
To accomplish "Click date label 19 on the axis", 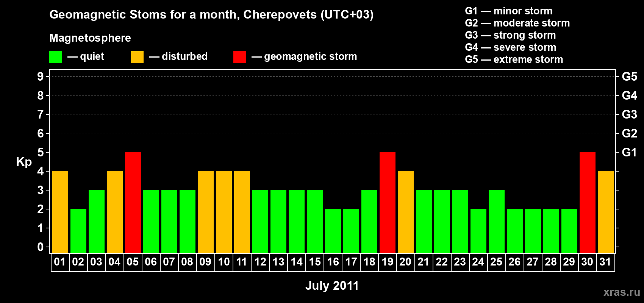I will (387, 262).
